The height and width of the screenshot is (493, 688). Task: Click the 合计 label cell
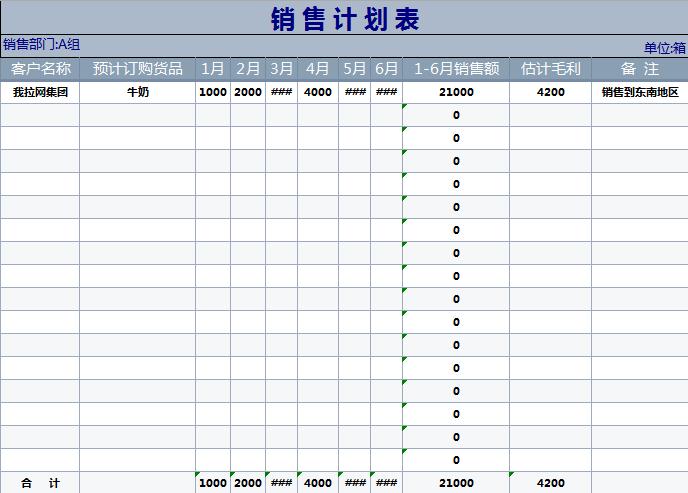coord(40,483)
